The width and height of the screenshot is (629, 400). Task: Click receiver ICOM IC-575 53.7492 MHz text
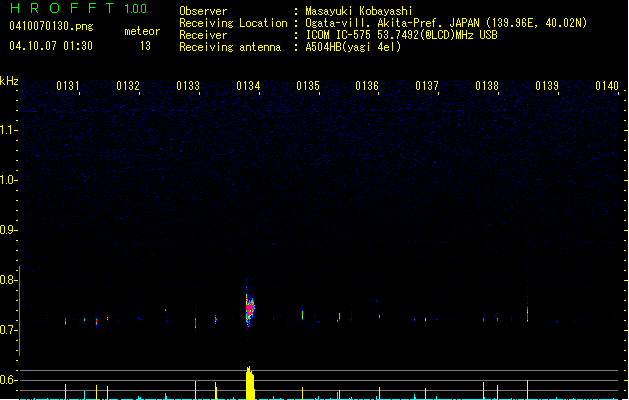(401, 35)
